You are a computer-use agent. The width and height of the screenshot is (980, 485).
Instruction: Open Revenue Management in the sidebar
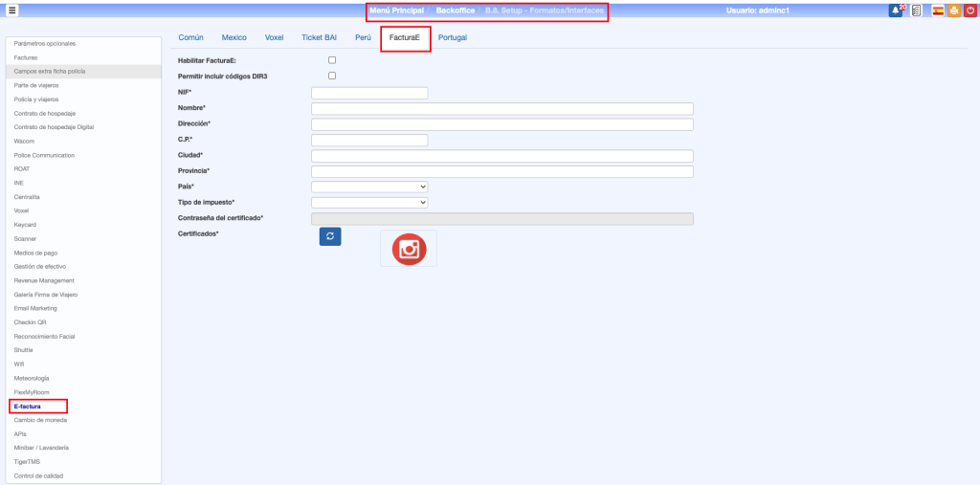click(x=43, y=280)
